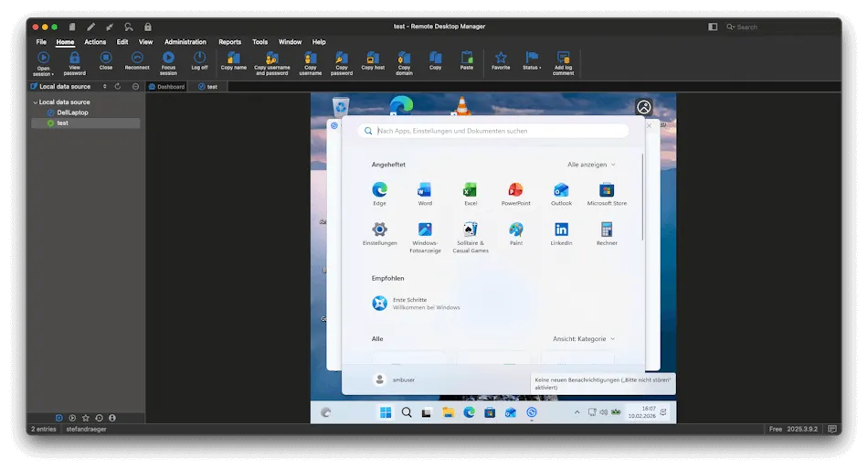Open the Administration menu
This screenshot has width=868, height=470.
[185, 42]
